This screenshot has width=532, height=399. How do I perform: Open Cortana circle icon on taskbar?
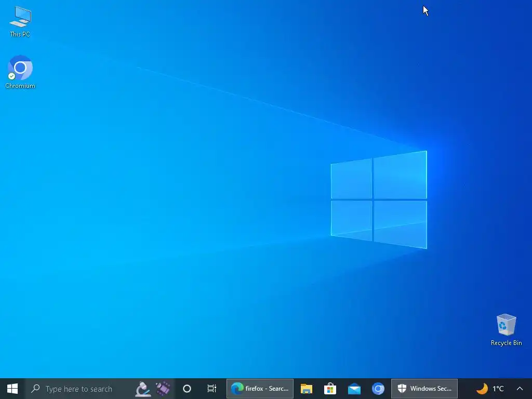(x=187, y=389)
